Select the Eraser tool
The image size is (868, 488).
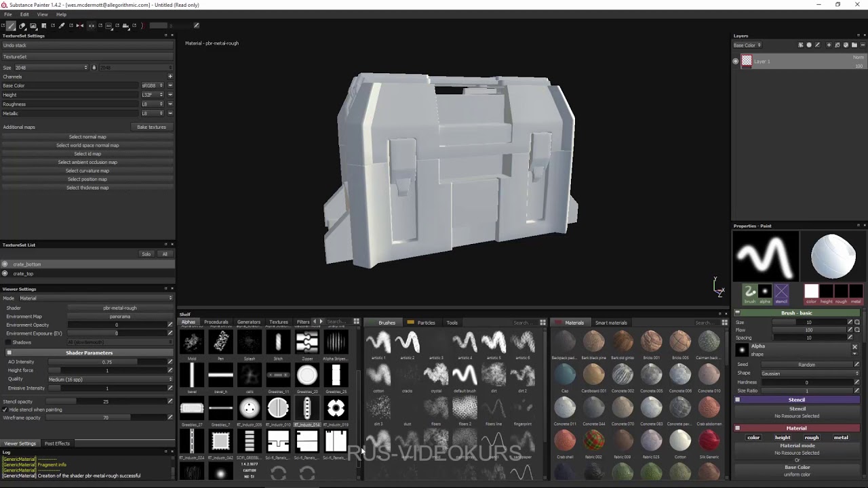click(x=22, y=26)
